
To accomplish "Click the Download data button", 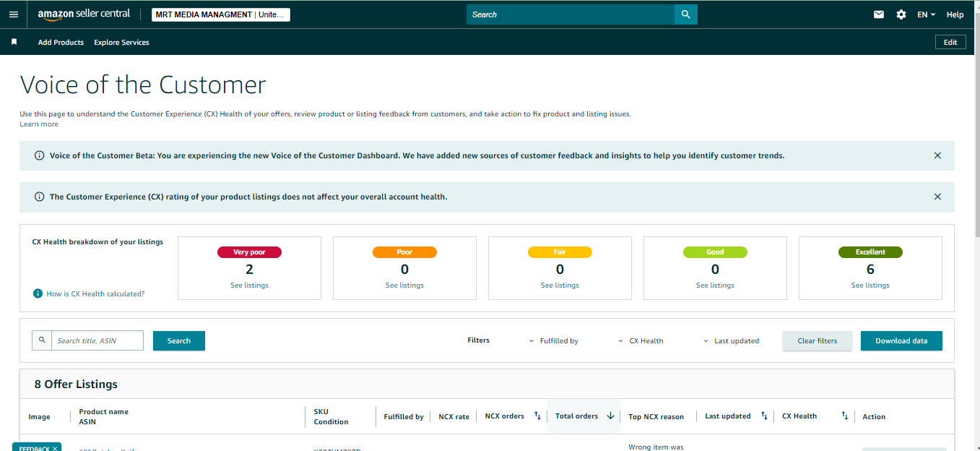I will pyautogui.click(x=901, y=340).
